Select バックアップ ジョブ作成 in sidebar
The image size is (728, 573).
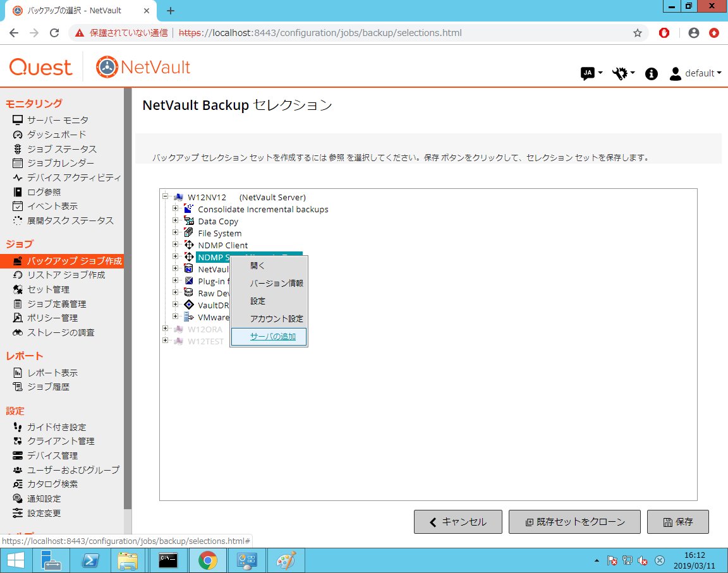(x=62, y=261)
